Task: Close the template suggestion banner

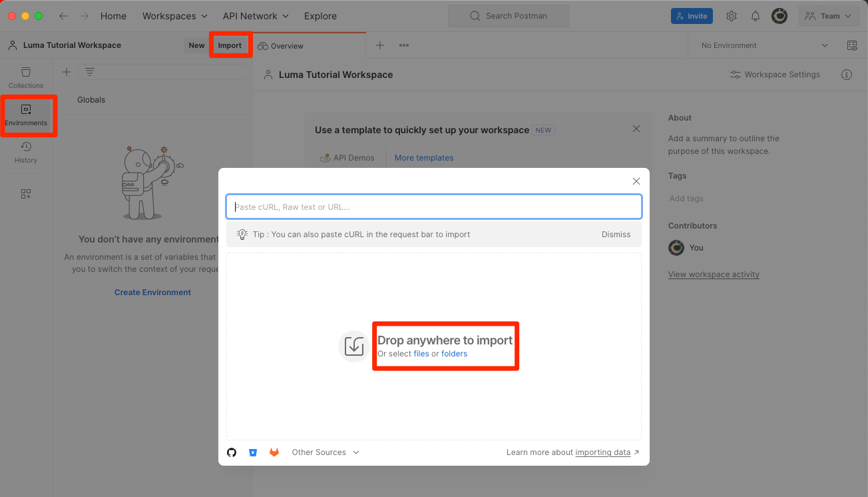Action: 636,129
